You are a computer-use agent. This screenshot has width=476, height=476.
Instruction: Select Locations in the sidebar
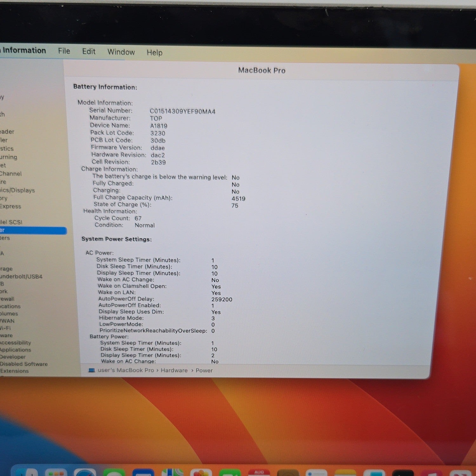(10, 306)
